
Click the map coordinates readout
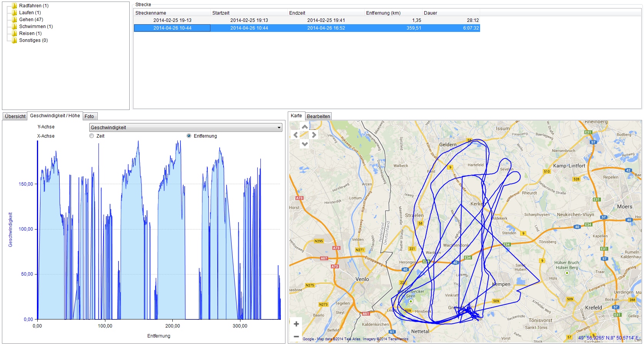(609, 338)
